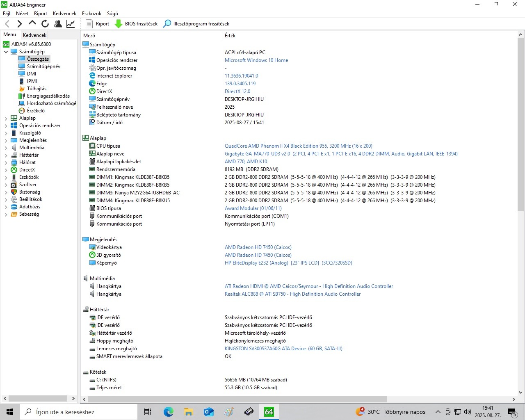This screenshot has height=420, width=525.
Task: Select the Sebesség tree icon
Action: [14, 214]
